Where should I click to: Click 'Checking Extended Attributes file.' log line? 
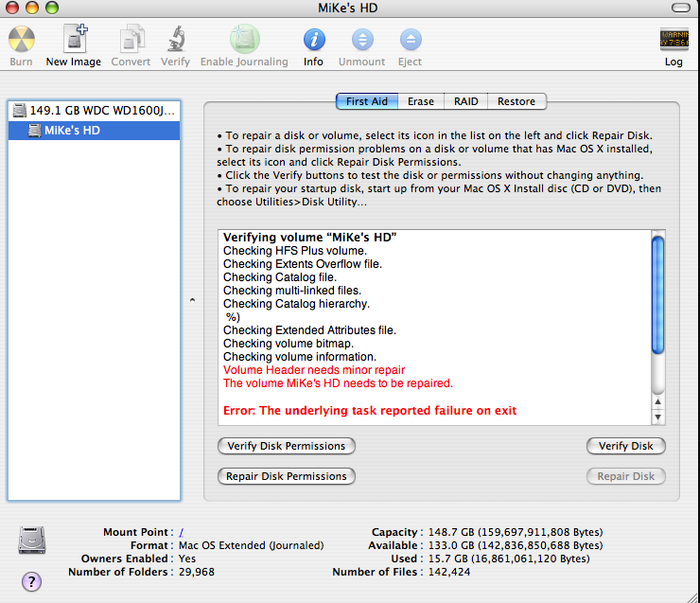(310, 330)
